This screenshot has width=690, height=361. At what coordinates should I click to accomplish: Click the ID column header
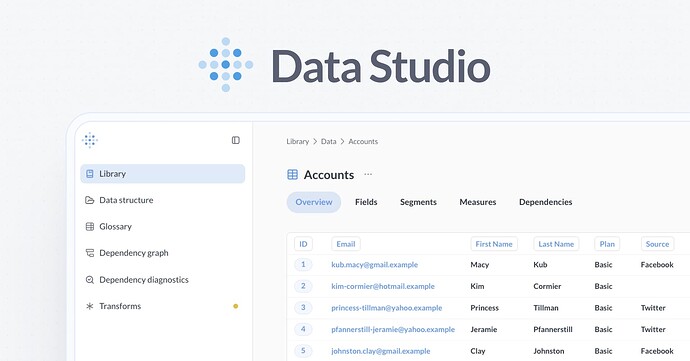tap(303, 244)
